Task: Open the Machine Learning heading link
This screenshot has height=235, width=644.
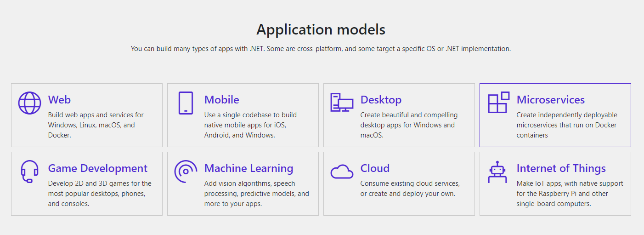Action: point(249,168)
